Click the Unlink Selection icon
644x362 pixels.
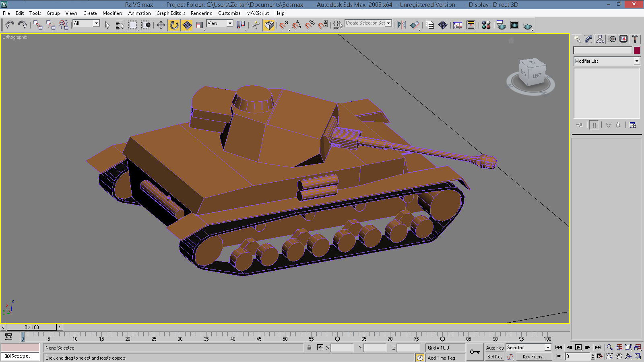click(51, 25)
